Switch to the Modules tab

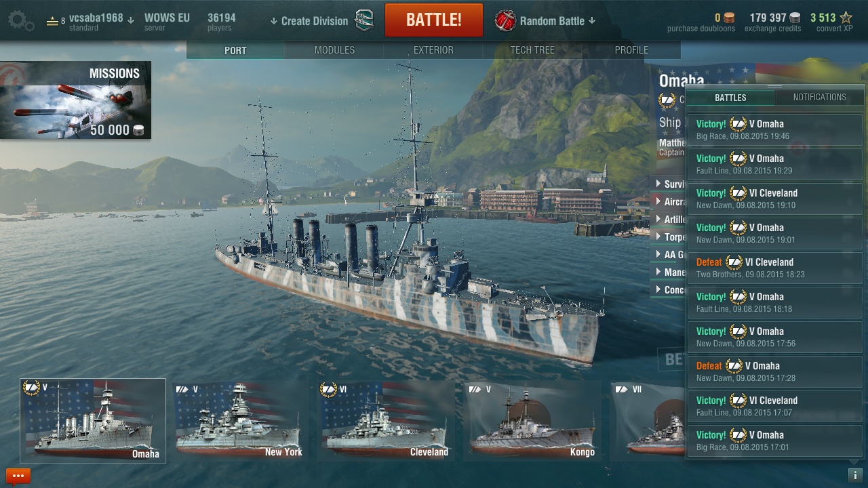[x=334, y=50]
